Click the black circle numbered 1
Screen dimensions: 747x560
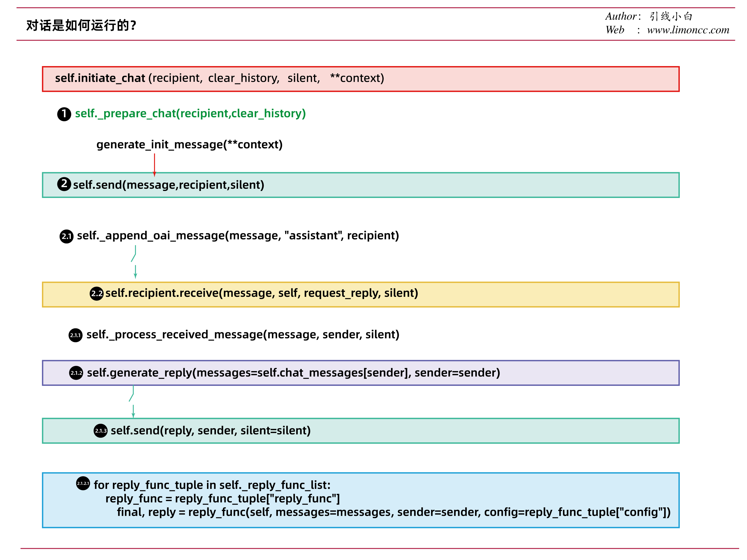64,114
